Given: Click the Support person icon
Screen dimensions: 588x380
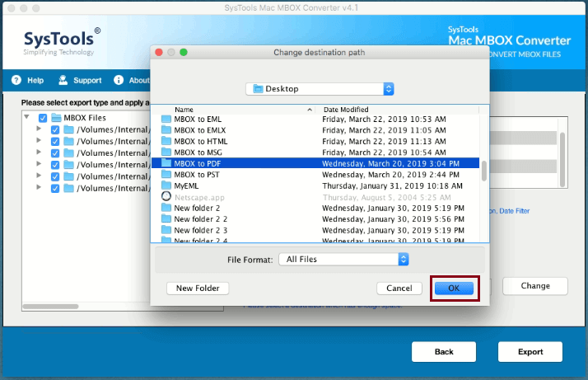Looking at the screenshot, I should [63, 80].
